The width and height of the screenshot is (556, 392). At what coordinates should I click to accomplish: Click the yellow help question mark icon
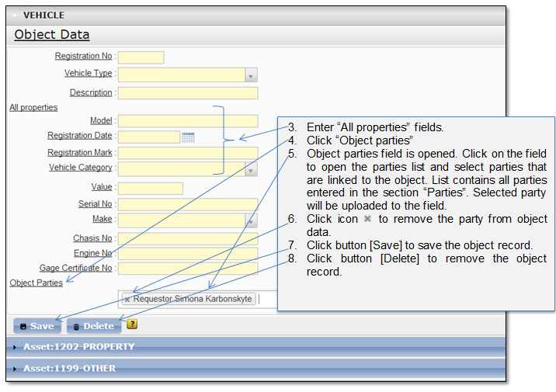132,324
